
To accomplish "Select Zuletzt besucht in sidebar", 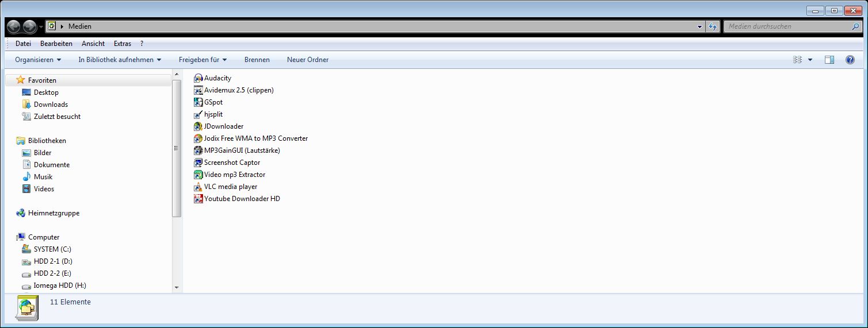I will point(57,117).
